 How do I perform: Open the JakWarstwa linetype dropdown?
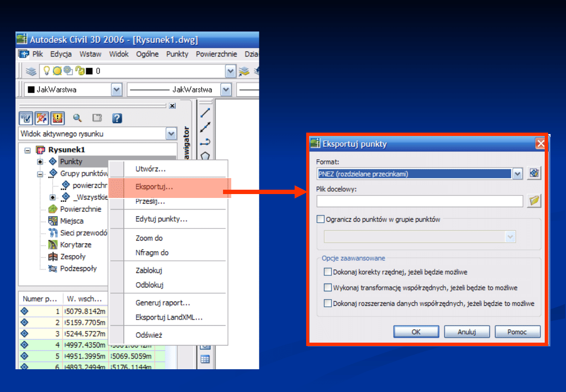coord(226,90)
